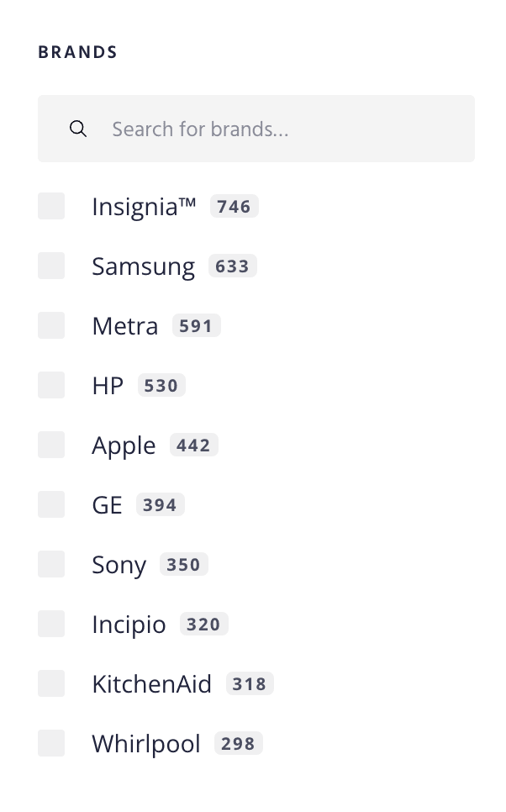This screenshot has height=812, width=506.
Task: Select the HP checkbox
Action: pos(51,385)
